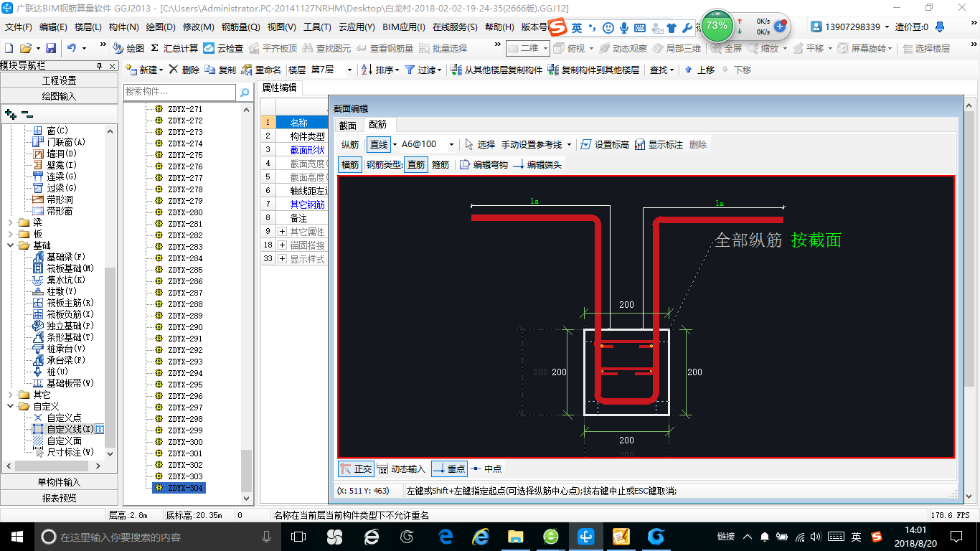The image size is (980, 551).
Task: Open 楼层 第7层 dropdown
Action: [x=349, y=70]
